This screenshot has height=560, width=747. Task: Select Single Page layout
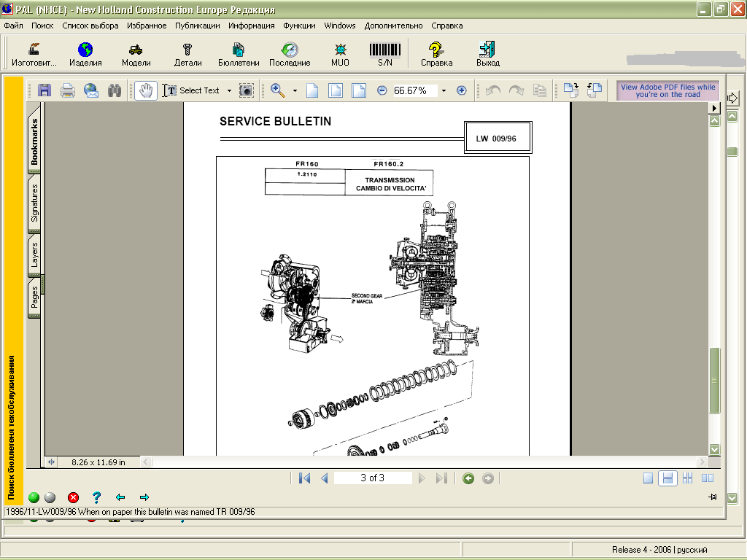(x=648, y=478)
